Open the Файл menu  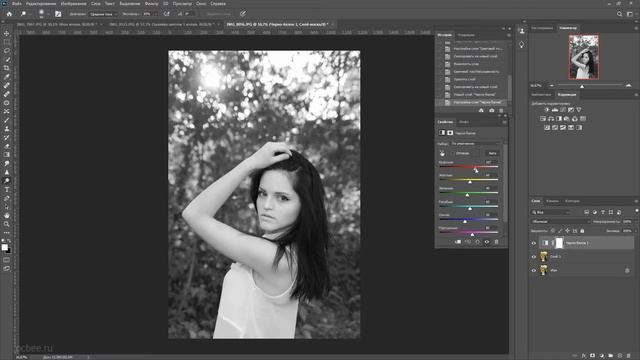(x=17, y=4)
